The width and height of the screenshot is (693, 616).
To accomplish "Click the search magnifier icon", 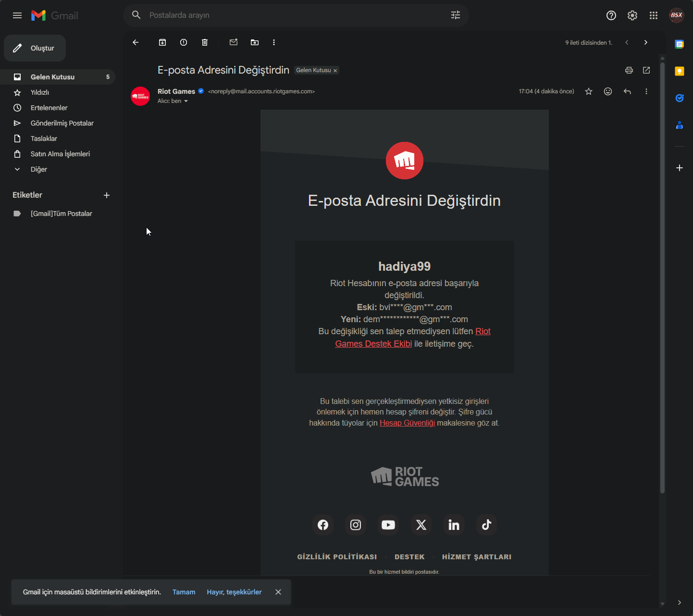I will click(x=136, y=15).
